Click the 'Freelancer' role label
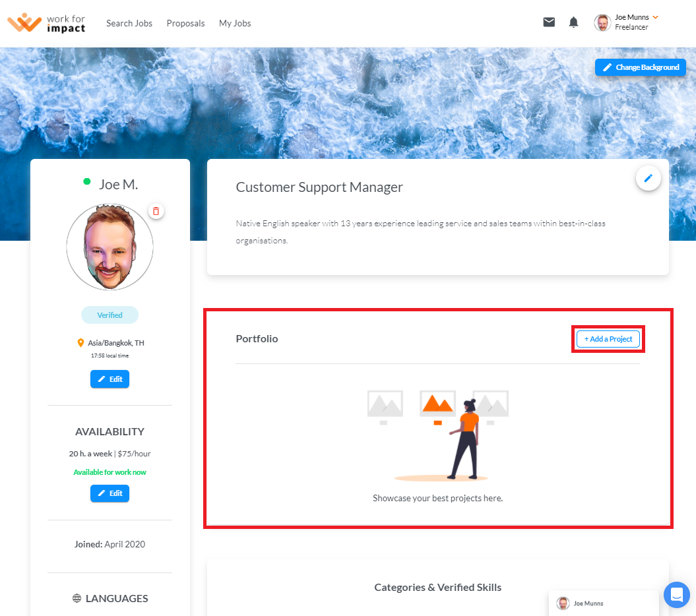The width and height of the screenshot is (696, 616). click(x=631, y=27)
